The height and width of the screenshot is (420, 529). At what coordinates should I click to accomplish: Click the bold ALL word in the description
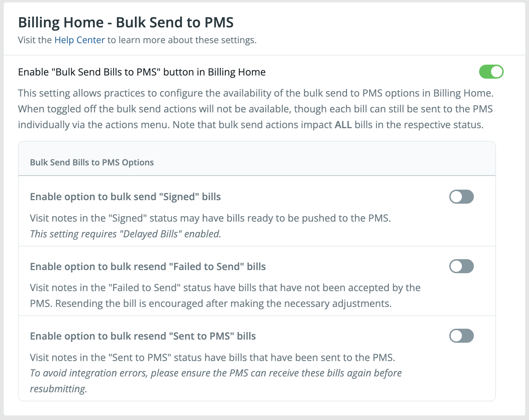[343, 124]
